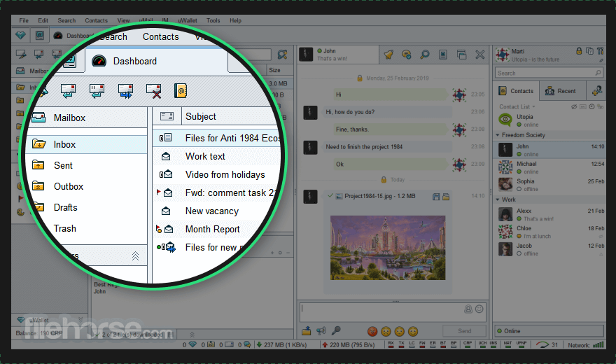Click the delete message icon with red X
616x364 pixels.
[153, 91]
